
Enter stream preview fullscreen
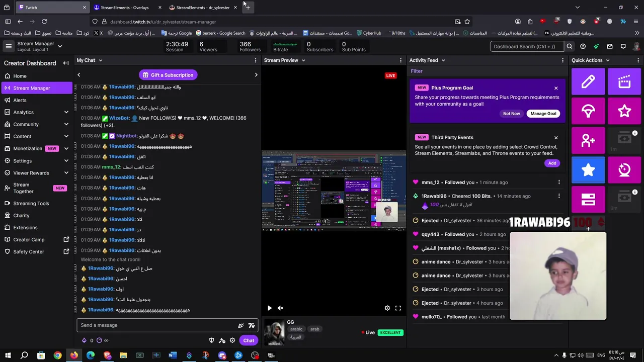click(398, 308)
